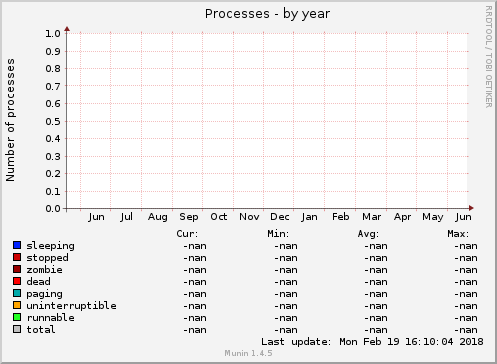Click the teal paging legend swatch
The image size is (497, 364).
(x=17, y=293)
